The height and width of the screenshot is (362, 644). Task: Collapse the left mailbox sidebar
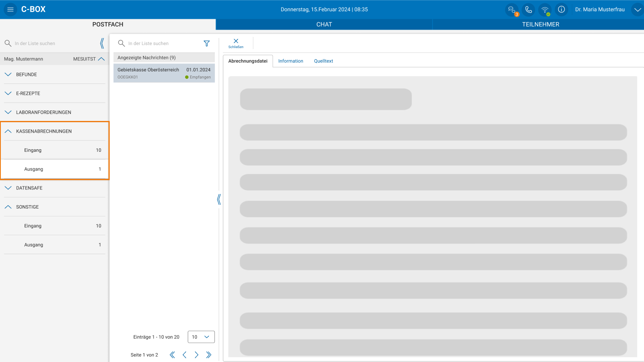coord(102,43)
